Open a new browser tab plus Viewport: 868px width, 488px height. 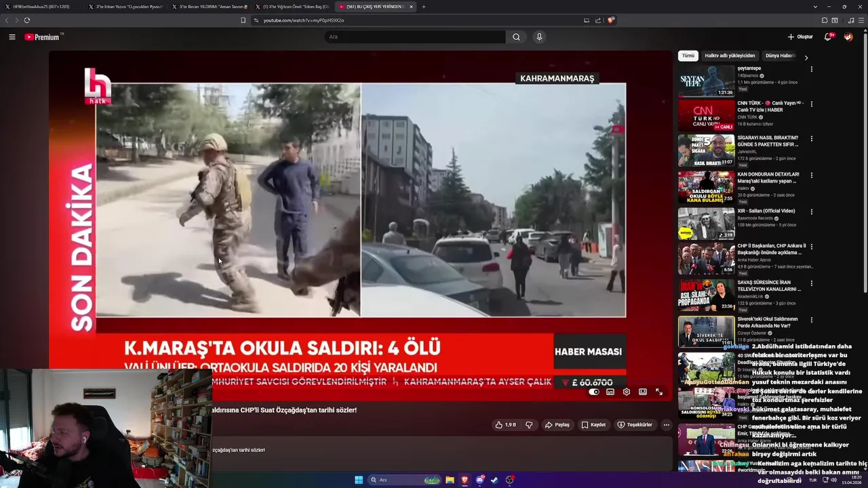click(424, 7)
